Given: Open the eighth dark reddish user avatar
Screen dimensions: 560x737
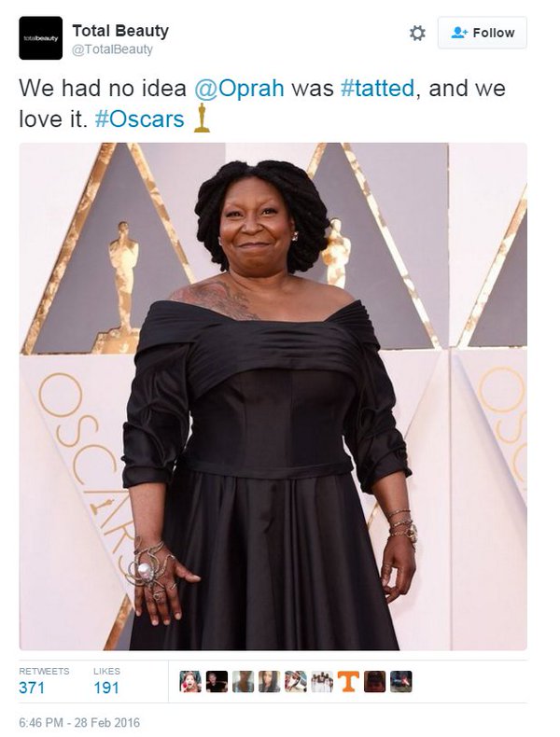Looking at the screenshot, I should point(375,682).
